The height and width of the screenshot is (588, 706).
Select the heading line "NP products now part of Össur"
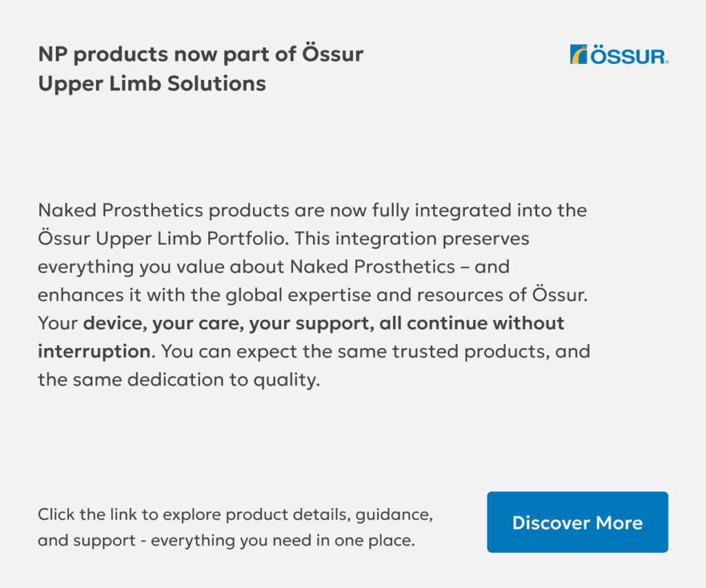coord(201,54)
